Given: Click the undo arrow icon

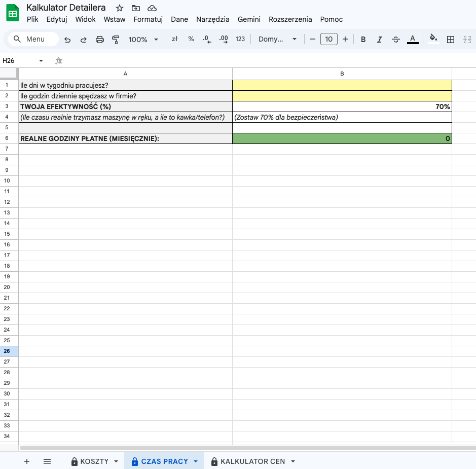Looking at the screenshot, I should pyautogui.click(x=67, y=40).
